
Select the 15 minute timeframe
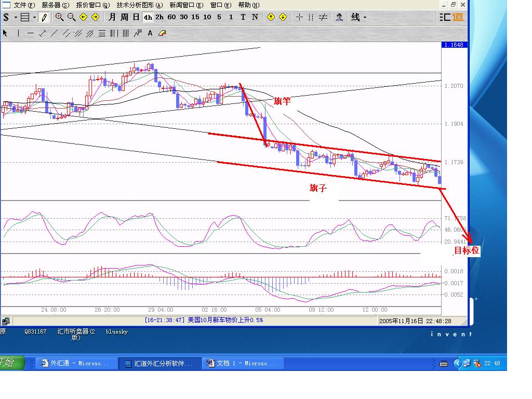tap(195, 17)
